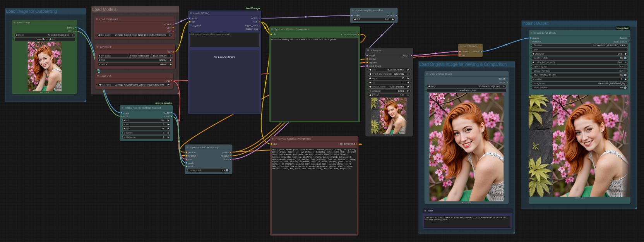The width and height of the screenshot is (644, 242).
Task: Click choose file to upload in View Original Image
Action: (466, 90)
